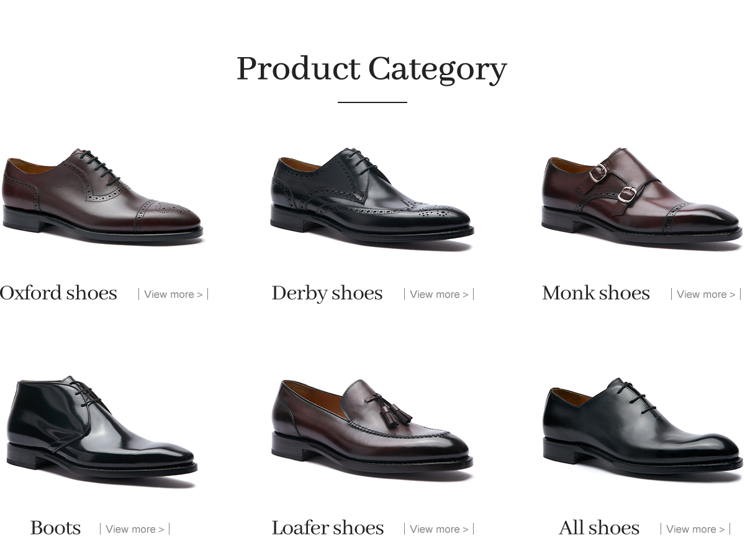
Task: Click View more next to Oxford shoes
Action: tap(173, 294)
